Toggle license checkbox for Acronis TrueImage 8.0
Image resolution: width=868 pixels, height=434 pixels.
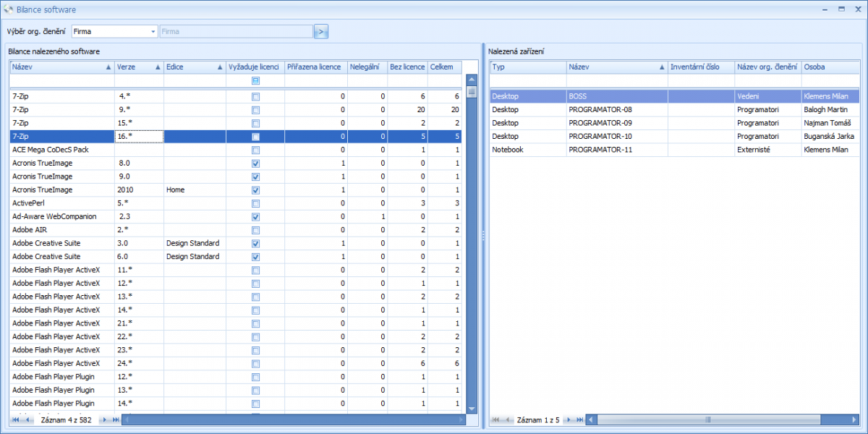pyautogui.click(x=255, y=163)
